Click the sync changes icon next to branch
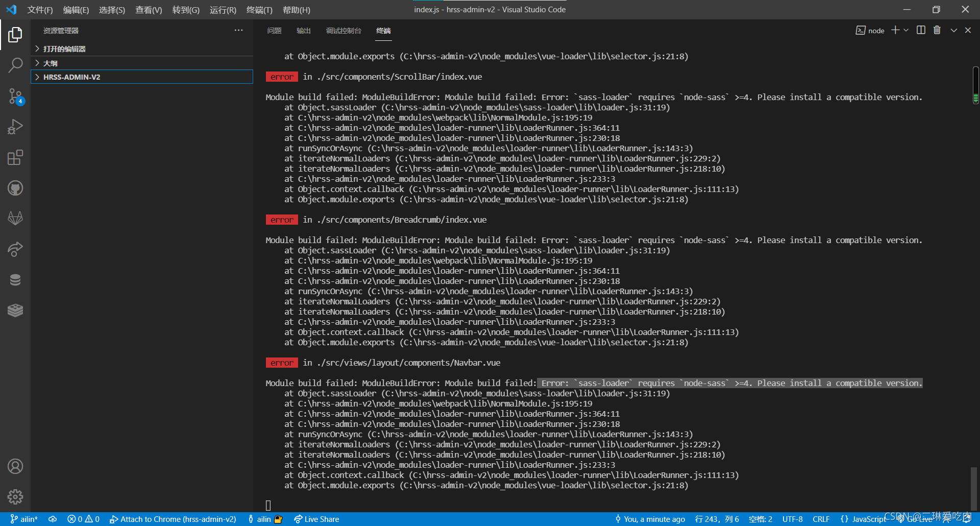Viewport: 980px width, 526px height. tap(53, 519)
